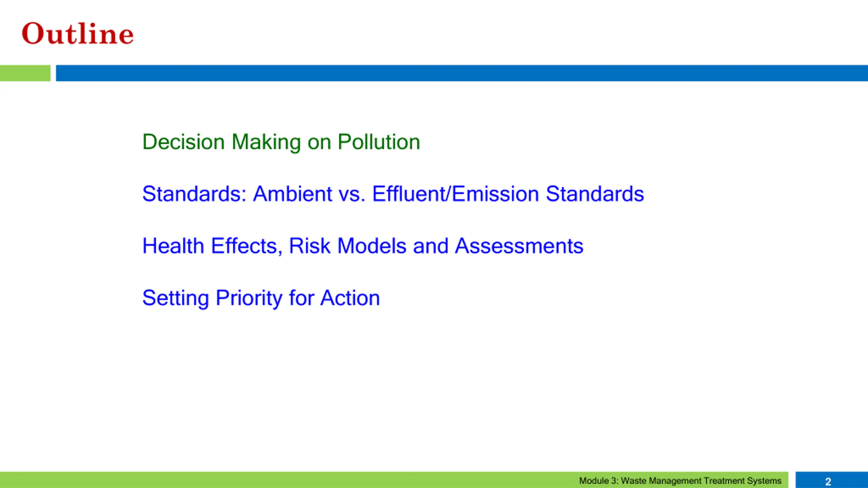Click the red "Outline" slide title
Viewport: 868px width, 488px height.
pyautogui.click(x=78, y=34)
